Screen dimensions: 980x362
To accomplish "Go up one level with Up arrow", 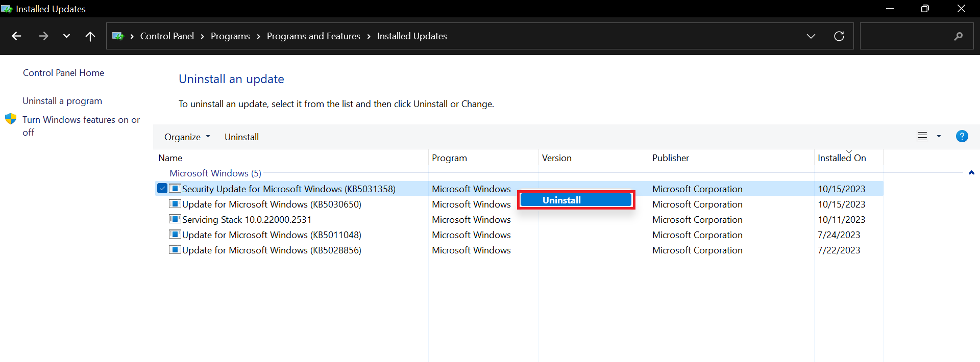I will 90,36.
